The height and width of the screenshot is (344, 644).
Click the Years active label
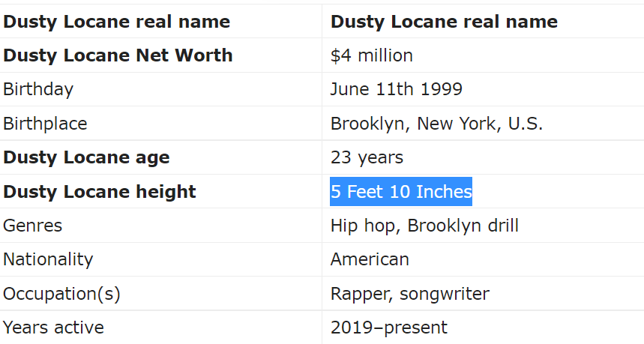click(53, 328)
